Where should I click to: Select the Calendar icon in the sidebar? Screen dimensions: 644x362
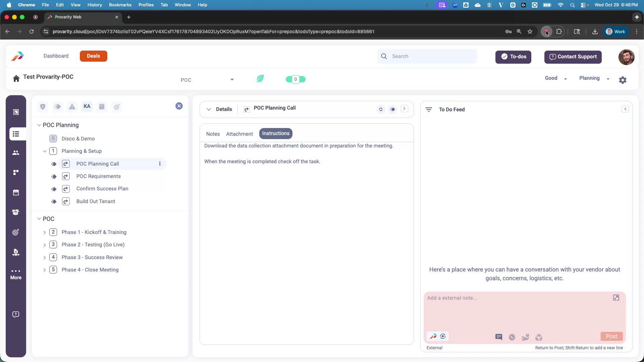coord(16,192)
